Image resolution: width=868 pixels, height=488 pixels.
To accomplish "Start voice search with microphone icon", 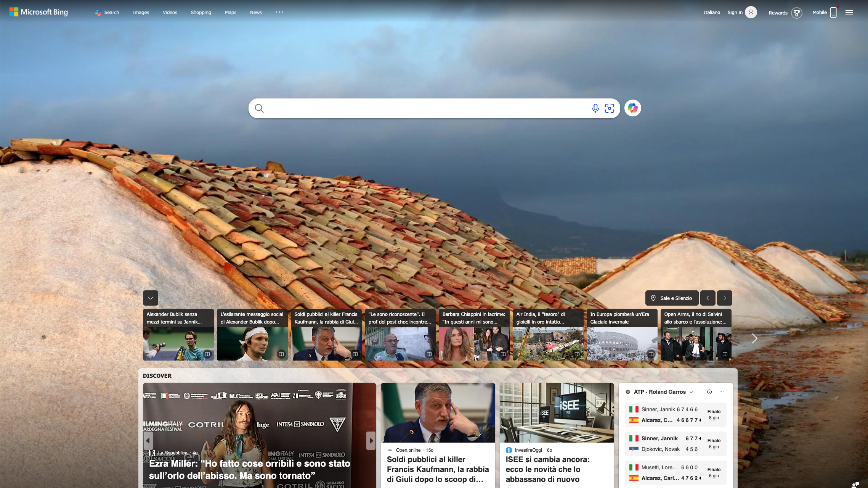I will (595, 108).
